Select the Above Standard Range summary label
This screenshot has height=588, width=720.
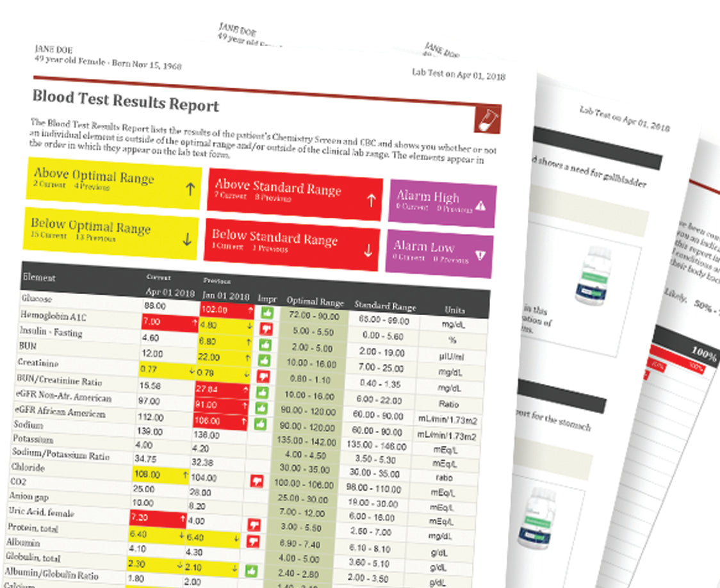(278, 187)
